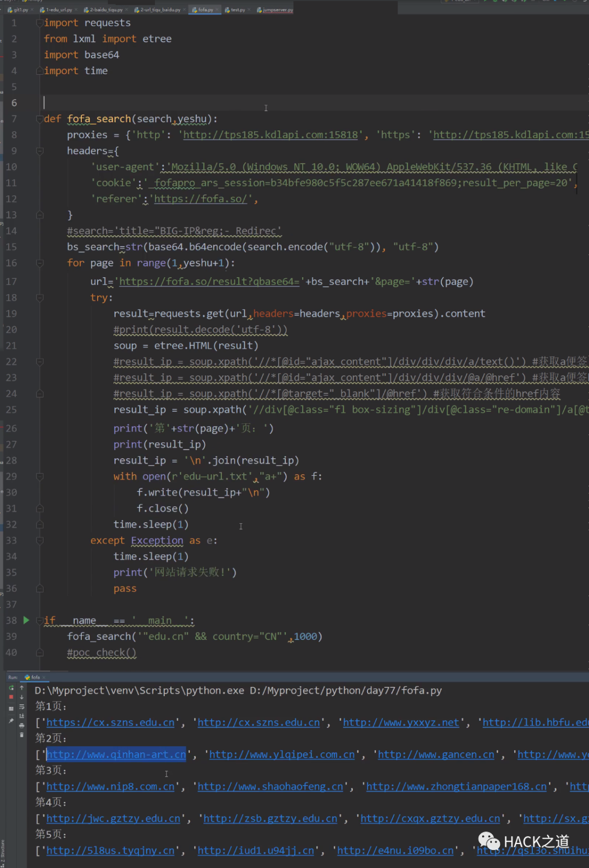
Task: Open http://5l8us.tyqjny.cn link
Action: click(x=110, y=851)
